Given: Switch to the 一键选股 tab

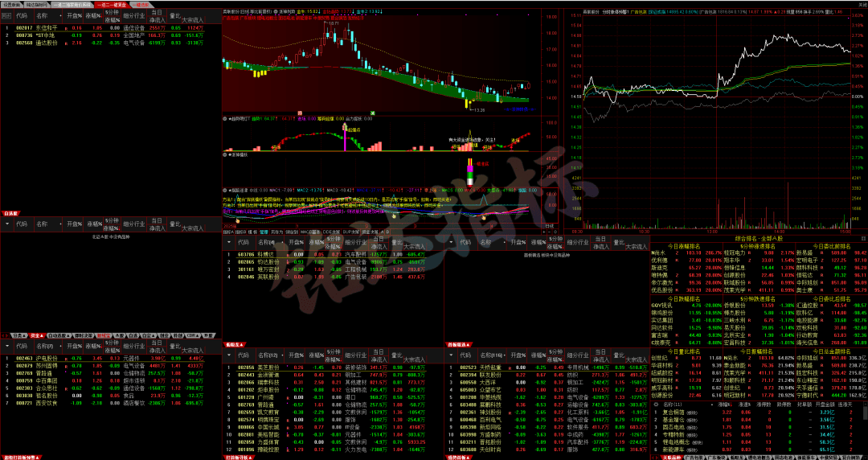Looking at the screenshot, I should pyautogui.click(x=140, y=4).
